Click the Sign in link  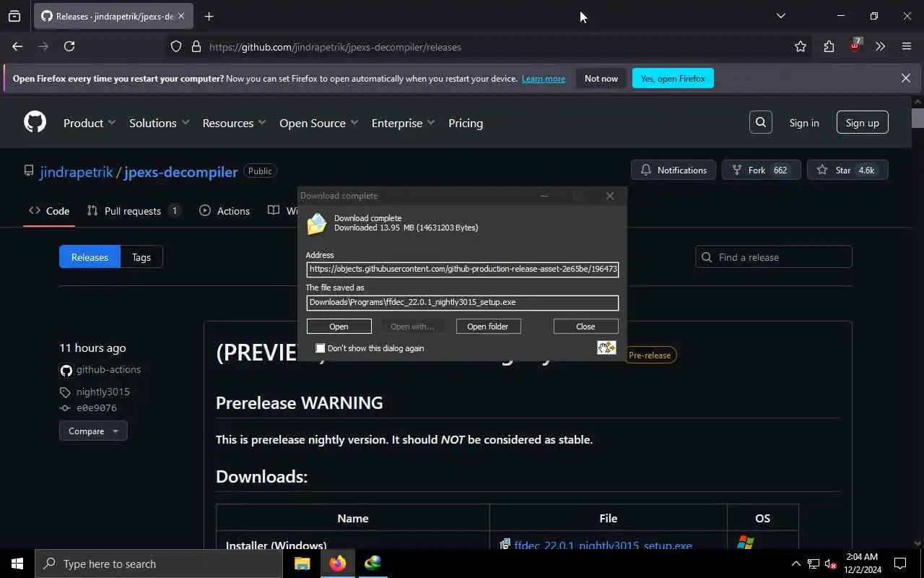pos(804,123)
